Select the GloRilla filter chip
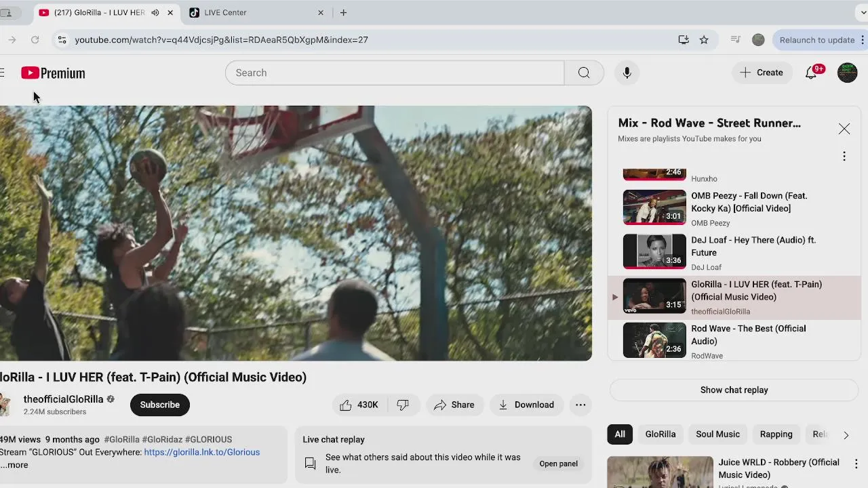 tap(660, 434)
